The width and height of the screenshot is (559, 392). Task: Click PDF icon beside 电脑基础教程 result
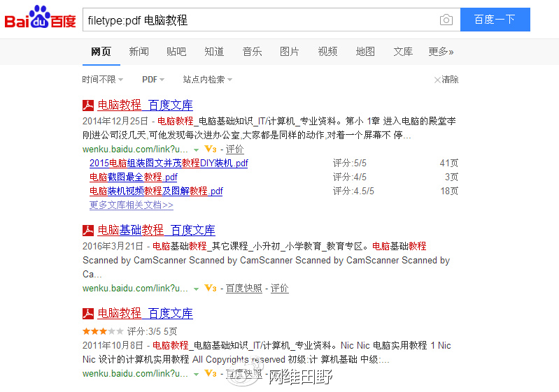click(x=88, y=231)
